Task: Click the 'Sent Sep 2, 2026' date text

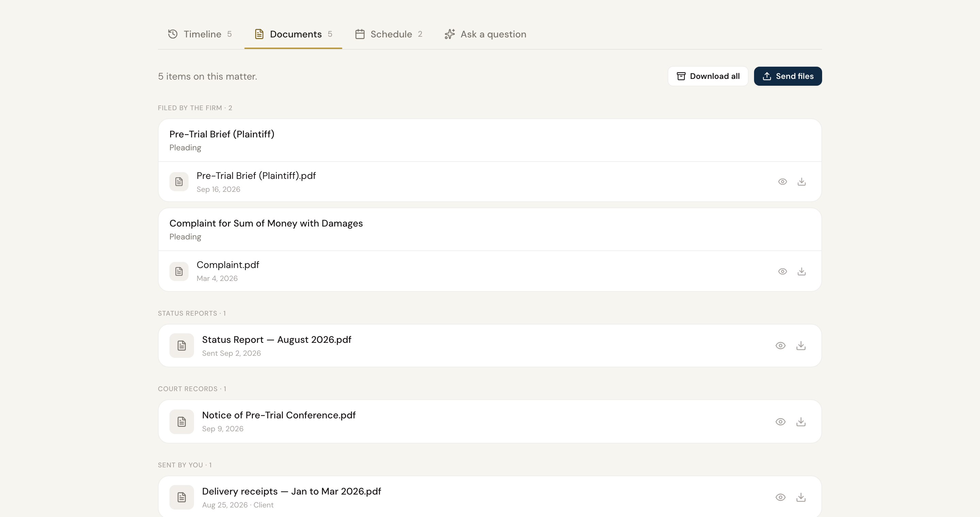Action: (x=231, y=353)
